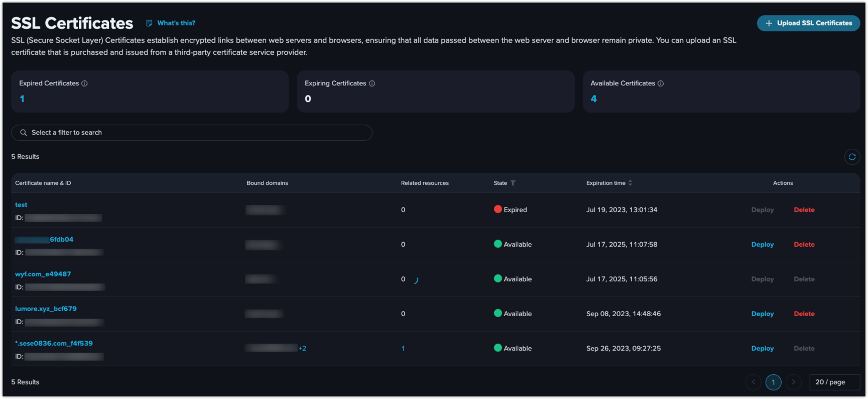Click the Certificate name & ID column header
Viewport: 868px width, 399px height.
(43, 183)
